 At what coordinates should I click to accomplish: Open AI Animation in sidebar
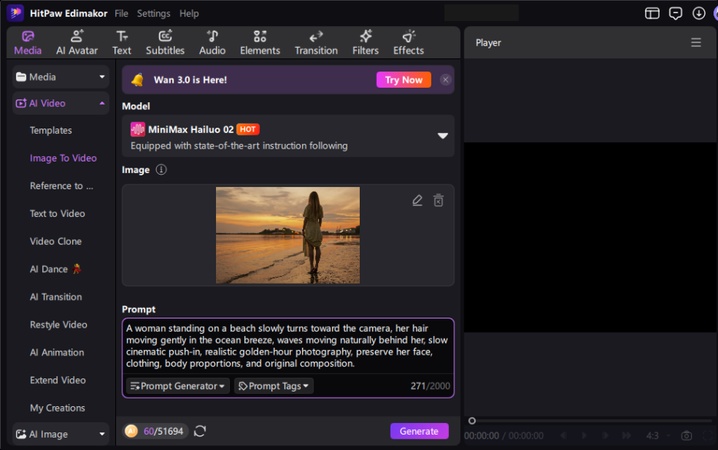click(57, 352)
